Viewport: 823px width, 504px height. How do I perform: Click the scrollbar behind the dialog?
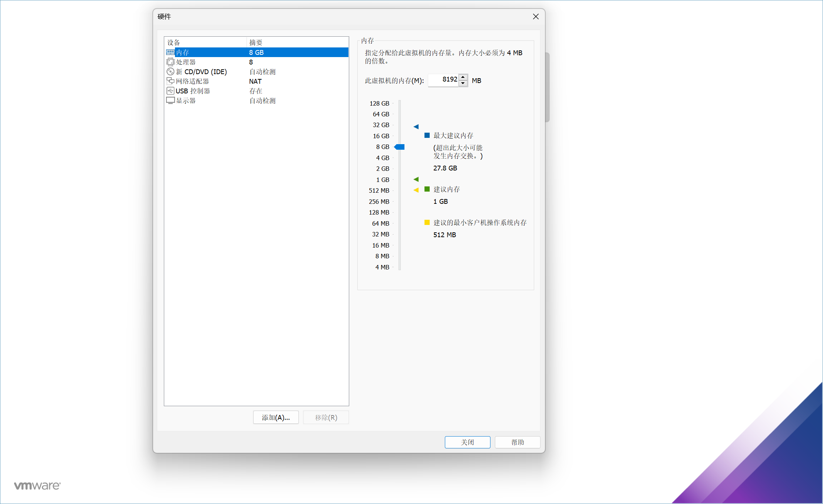tap(547, 87)
